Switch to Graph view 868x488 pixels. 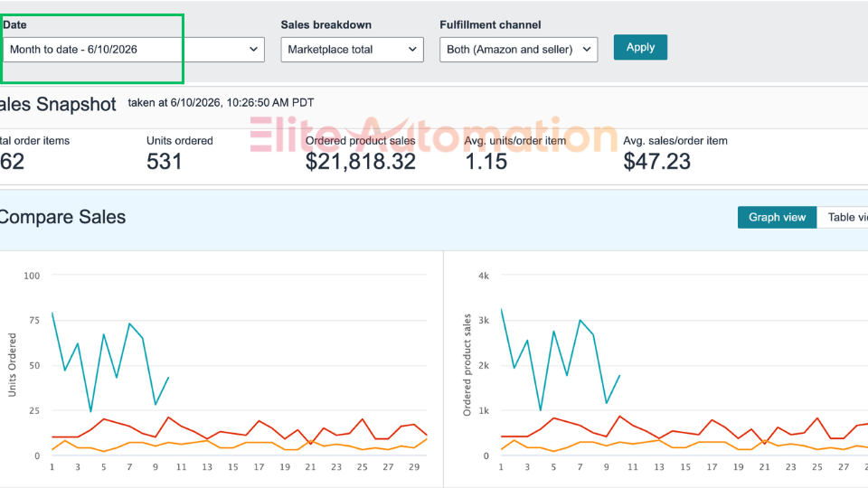(778, 218)
